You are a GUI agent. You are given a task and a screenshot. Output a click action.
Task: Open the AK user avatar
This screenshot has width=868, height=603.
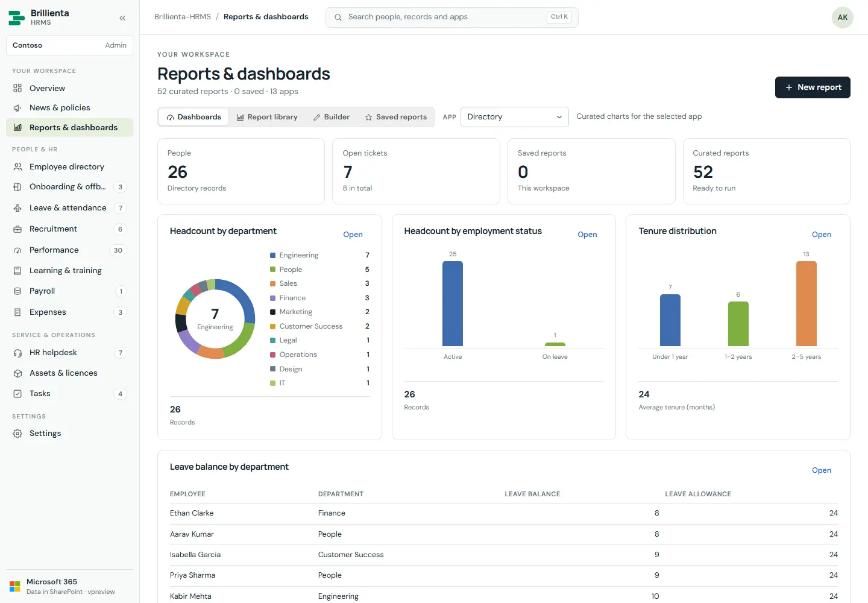pos(843,17)
